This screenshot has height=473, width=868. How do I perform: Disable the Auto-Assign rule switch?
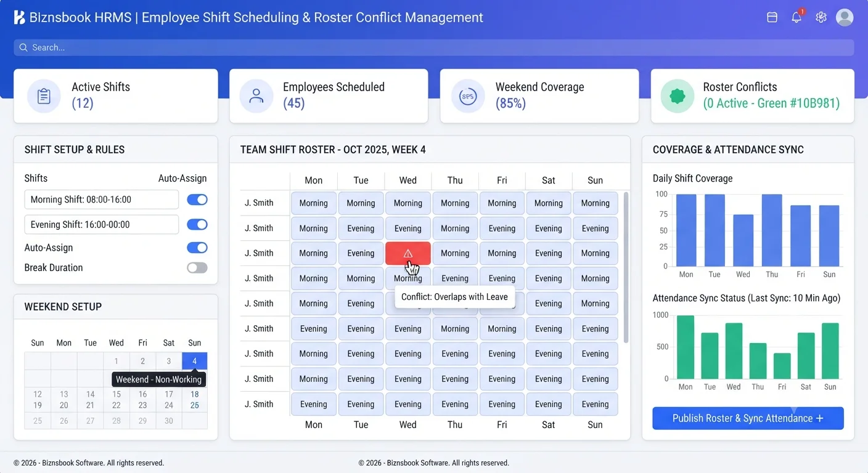(x=197, y=248)
